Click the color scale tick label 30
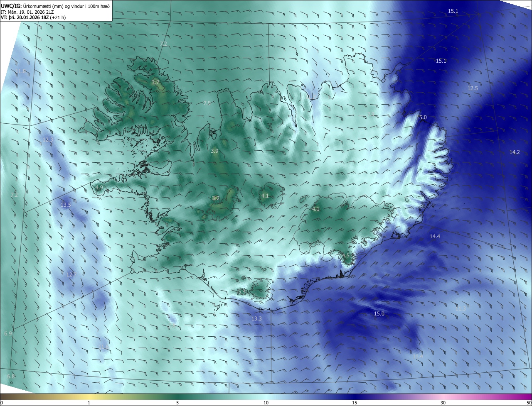This screenshot has width=532, height=406. coord(443,403)
